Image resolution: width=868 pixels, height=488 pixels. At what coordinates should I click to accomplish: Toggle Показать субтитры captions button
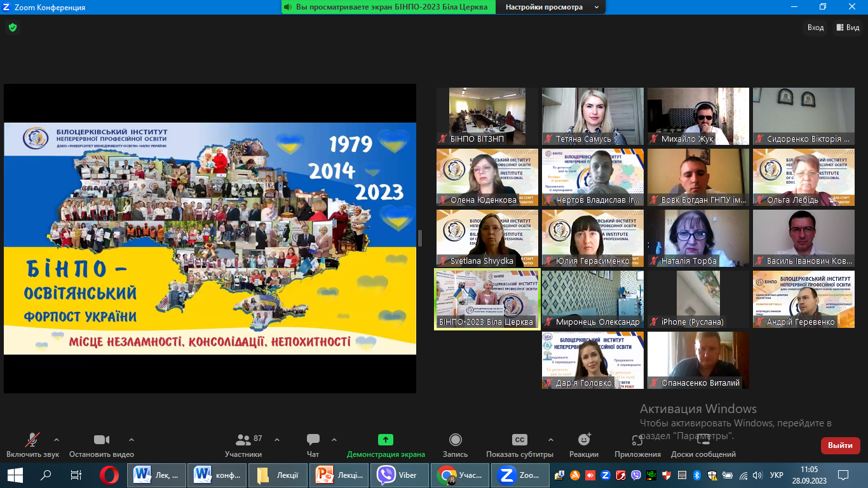tap(519, 440)
